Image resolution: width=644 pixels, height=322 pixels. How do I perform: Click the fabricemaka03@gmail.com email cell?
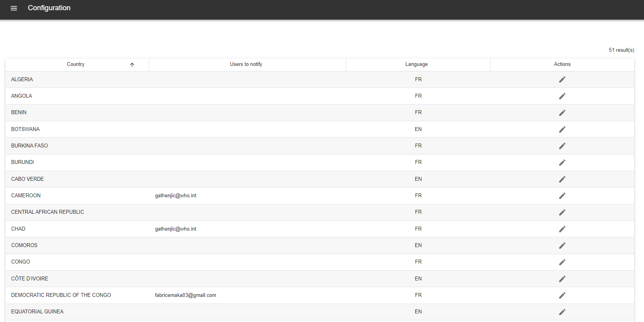(185, 295)
